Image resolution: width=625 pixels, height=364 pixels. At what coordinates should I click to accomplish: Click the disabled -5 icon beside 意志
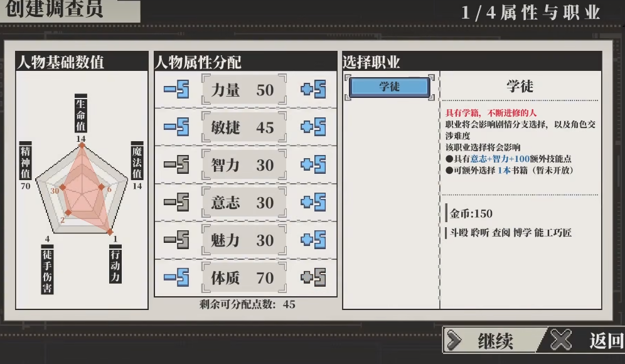pos(176,201)
